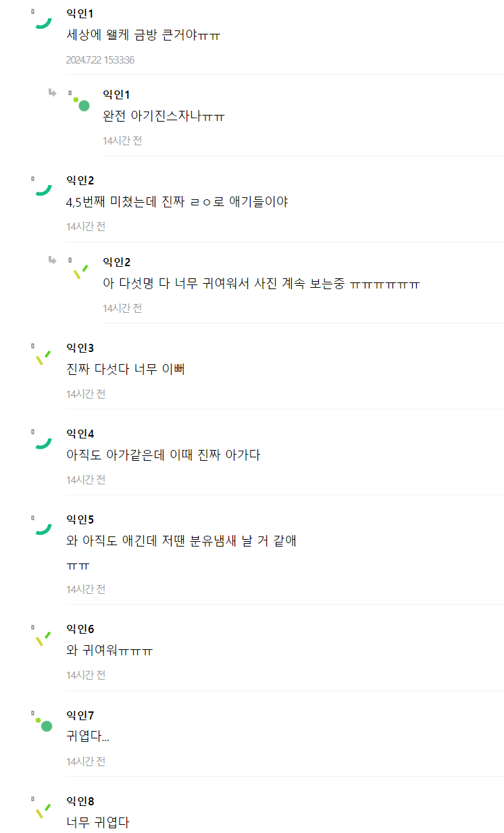Viewport: 504px width, 833px height.
Task: Click avatar on the '세상에 왤케 금방' comment
Action: point(43,22)
